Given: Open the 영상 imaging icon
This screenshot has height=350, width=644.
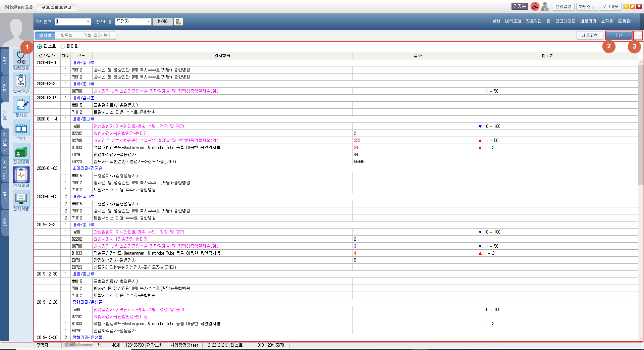Looking at the screenshot, I should 21,129.
